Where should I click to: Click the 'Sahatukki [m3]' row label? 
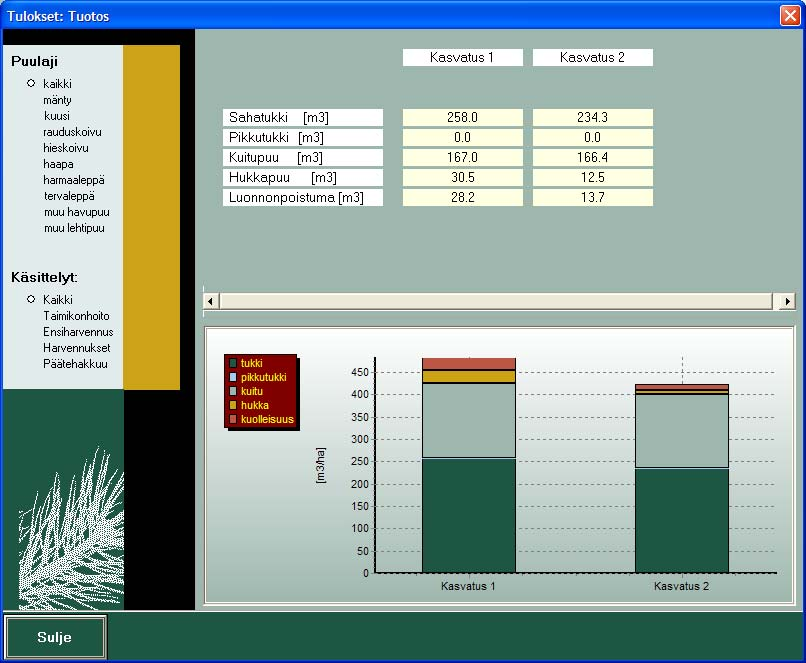tap(303, 118)
